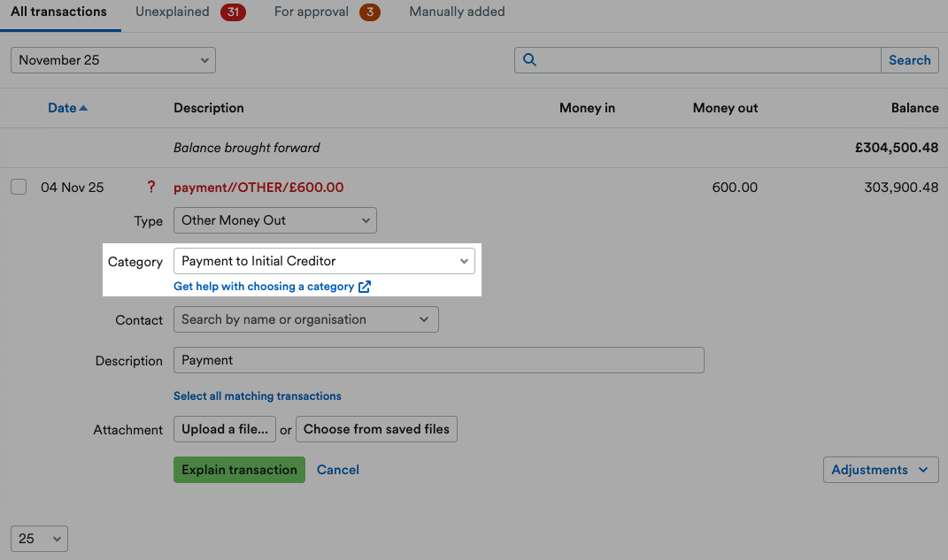Image resolution: width=948 pixels, height=560 pixels.
Task: Click the £304,500.48 brought forward balance
Action: pos(897,148)
